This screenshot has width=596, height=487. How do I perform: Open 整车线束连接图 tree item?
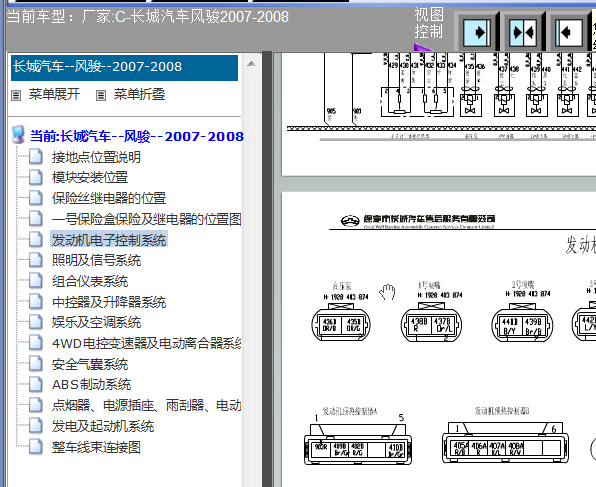tap(96, 447)
